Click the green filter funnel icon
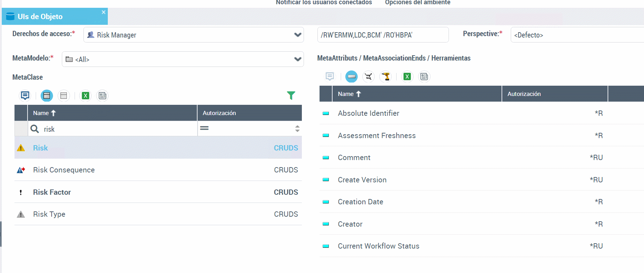Screen dimensions: 644x273 291,95
